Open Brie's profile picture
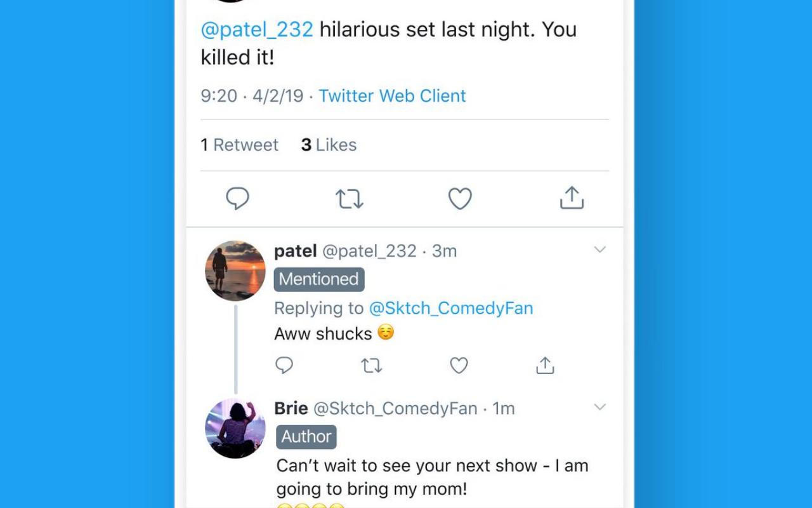This screenshot has height=508, width=812. tap(235, 428)
